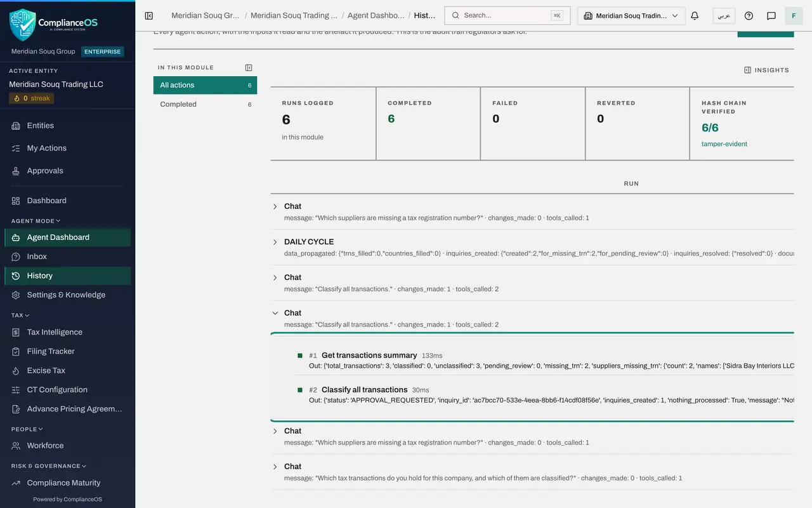Viewport: 812px width, 508px height.
Task: Open Advance Pricing Agreements
Action: [x=67, y=409]
